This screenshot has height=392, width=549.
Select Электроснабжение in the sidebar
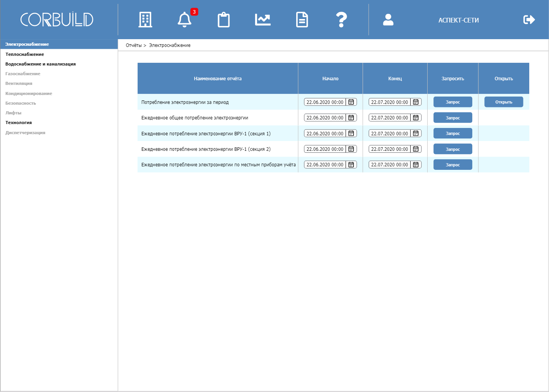59,44
